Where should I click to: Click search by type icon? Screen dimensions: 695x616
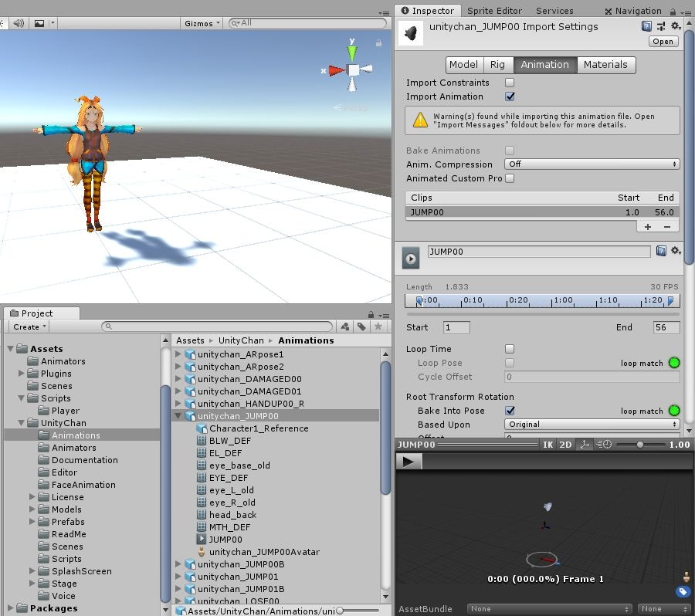pos(345,327)
